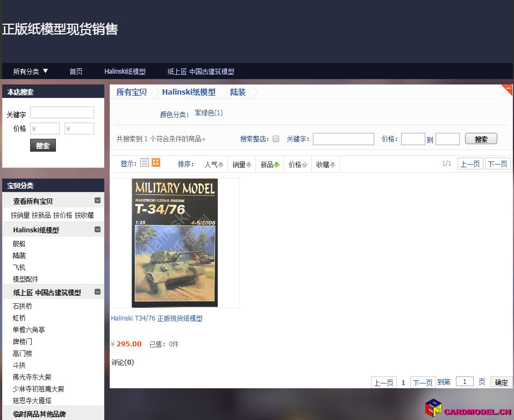
Task: Sort results by 价格 price
Action: coord(298,165)
